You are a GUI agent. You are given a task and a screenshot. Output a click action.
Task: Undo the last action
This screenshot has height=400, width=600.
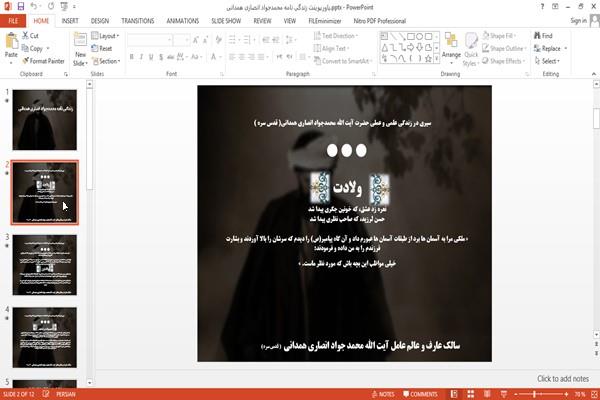click(34, 7)
